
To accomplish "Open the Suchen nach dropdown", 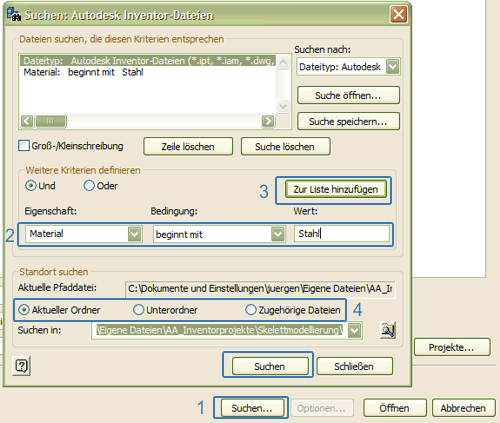I will pos(393,67).
